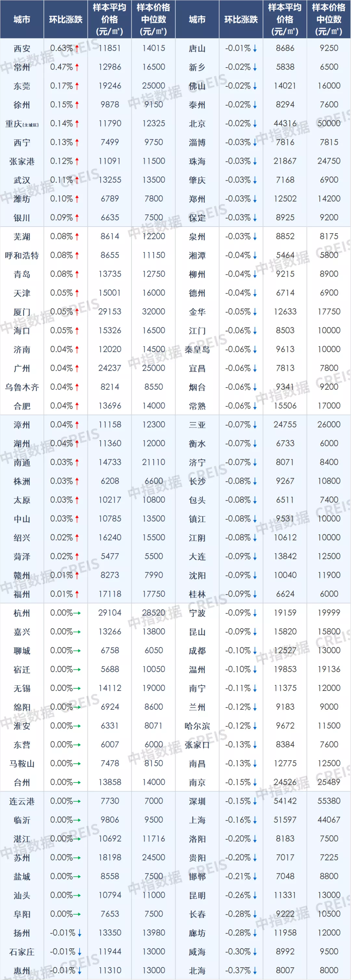Viewport: 351px width, 980px height.
Task: Select 杭州's average price 29104
Action: pyautogui.click(x=110, y=613)
